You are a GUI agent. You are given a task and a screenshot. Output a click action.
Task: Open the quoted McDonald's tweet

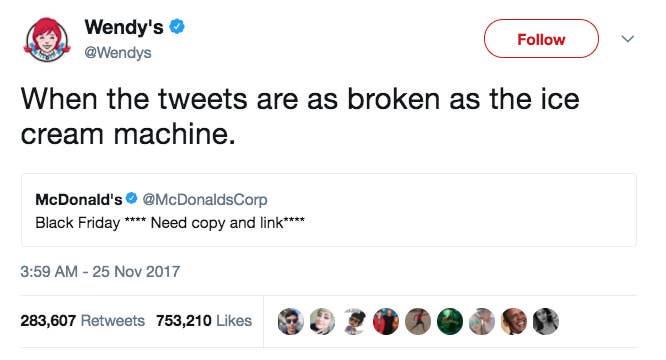click(x=329, y=210)
